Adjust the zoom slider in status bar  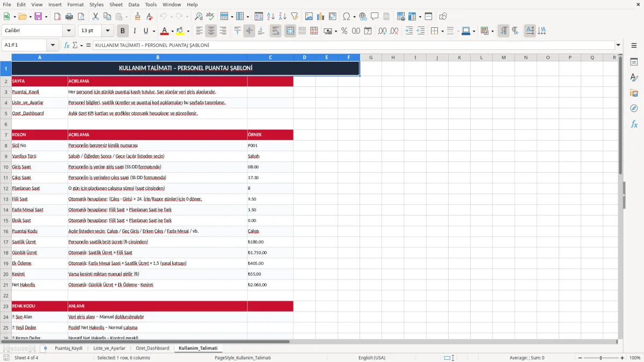(x=601, y=358)
